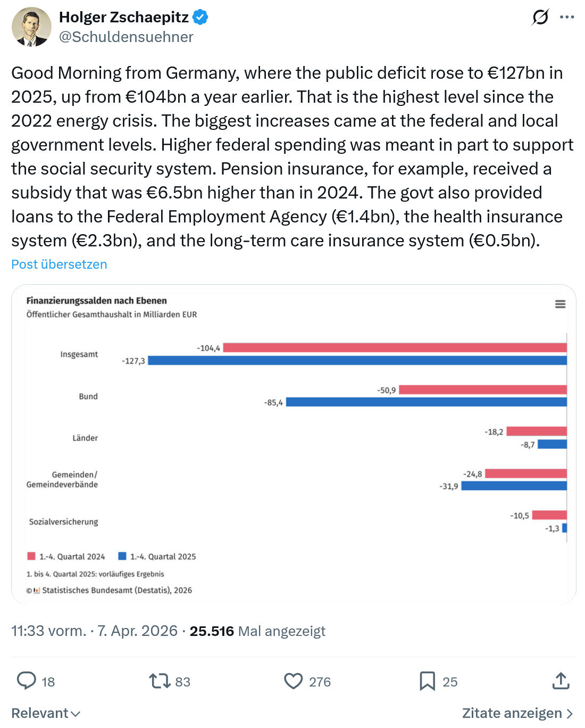Click Holger Zschaepitz's profile avatar
Viewport: 585px width, 728px height.
(x=31, y=27)
